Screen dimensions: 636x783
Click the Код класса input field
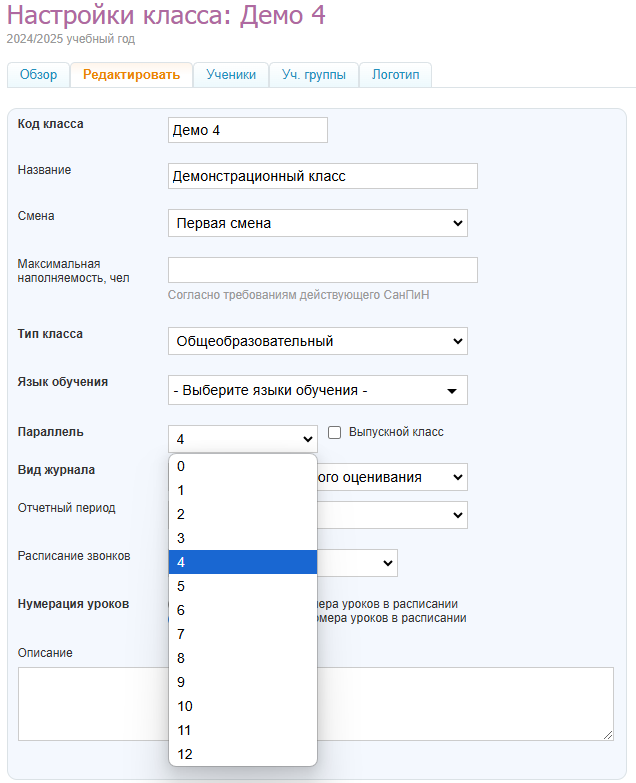click(x=247, y=130)
